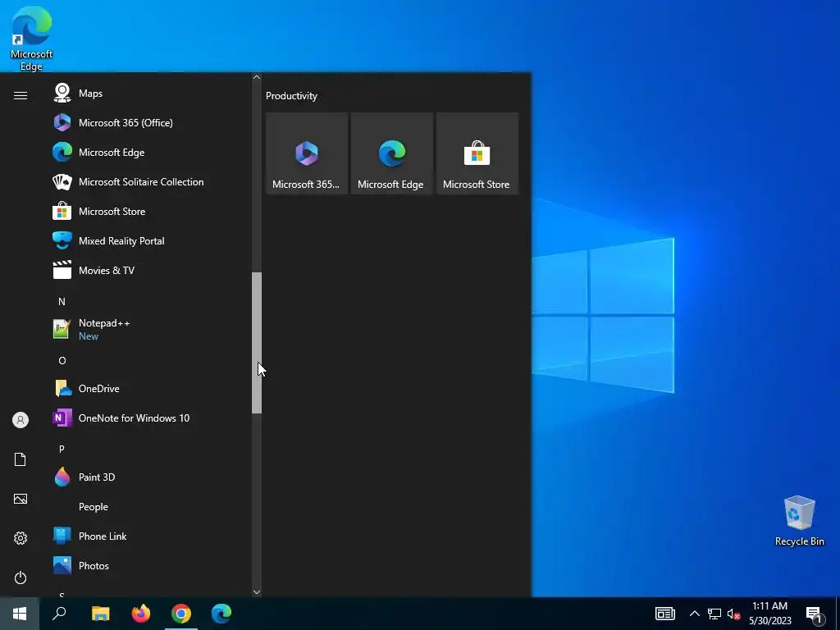Open News and interests taskbar icon

[x=664, y=614]
